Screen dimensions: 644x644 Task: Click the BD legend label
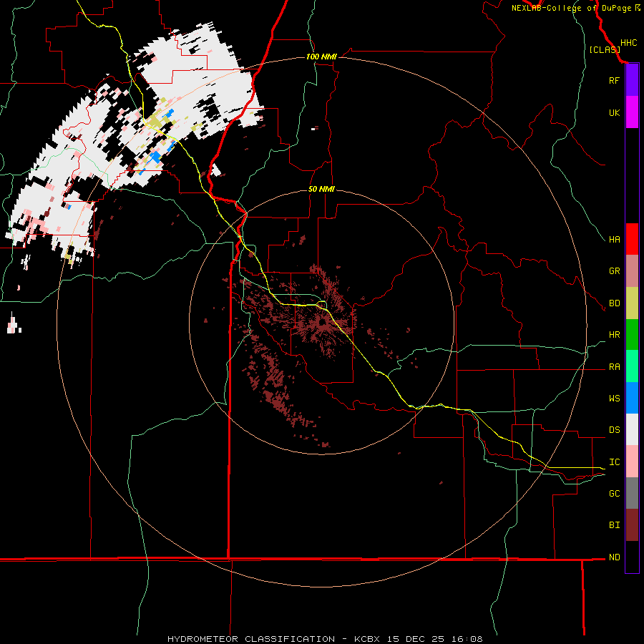614,303
